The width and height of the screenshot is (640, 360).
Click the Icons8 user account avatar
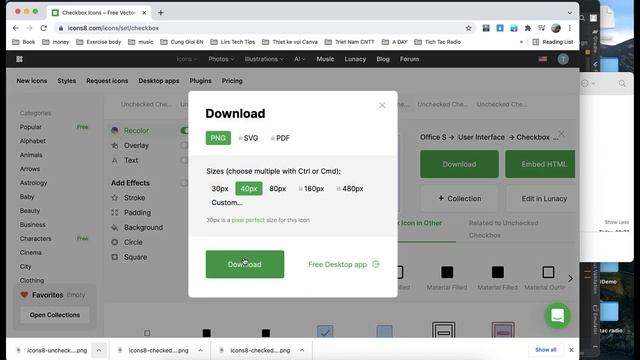click(x=563, y=59)
